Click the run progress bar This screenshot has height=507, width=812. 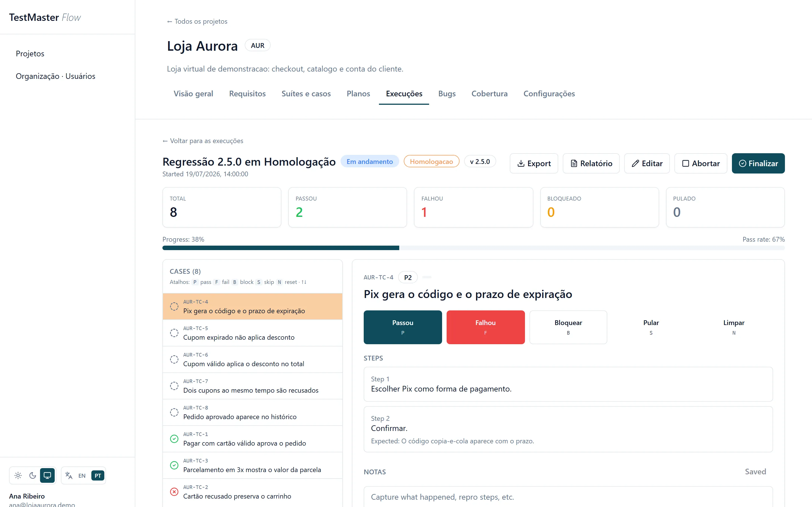(x=473, y=248)
